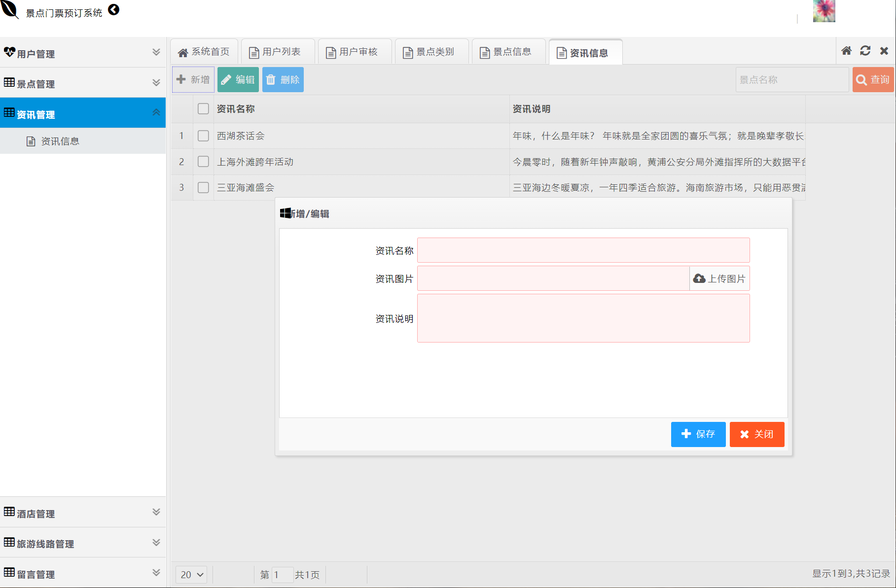Collapse the 资讯管理 section
Viewport: 896px width, 588px height.
tap(156, 112)
